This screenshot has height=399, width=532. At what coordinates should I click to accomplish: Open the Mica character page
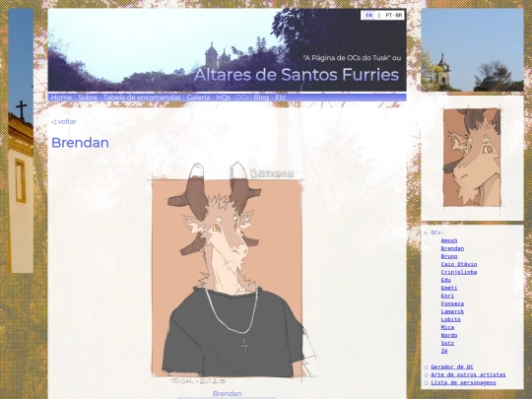[447, 327]
